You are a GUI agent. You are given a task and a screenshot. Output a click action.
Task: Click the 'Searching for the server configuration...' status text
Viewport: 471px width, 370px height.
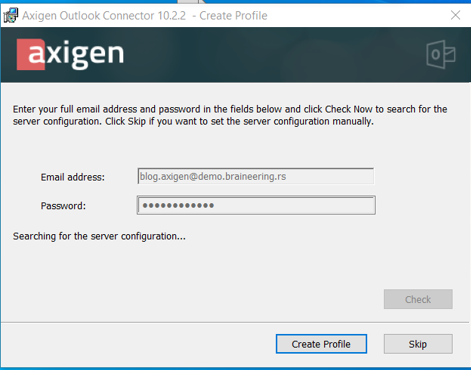tap(99, 236)
